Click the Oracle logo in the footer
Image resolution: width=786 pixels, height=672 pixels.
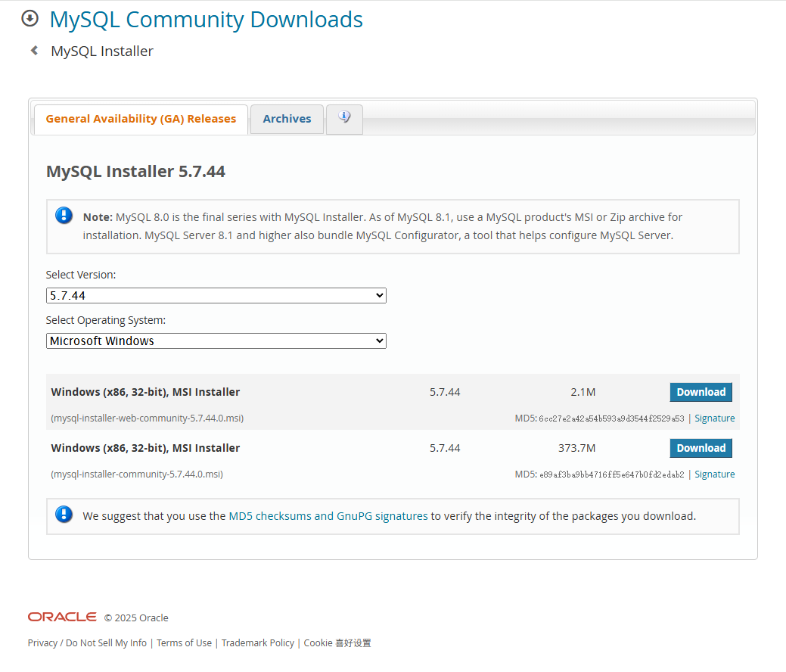point(62,617)
